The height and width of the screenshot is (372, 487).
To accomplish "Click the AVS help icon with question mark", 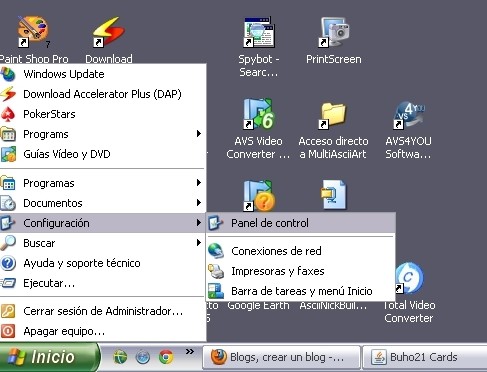I will pyautogui.click(x=259, y=195).
